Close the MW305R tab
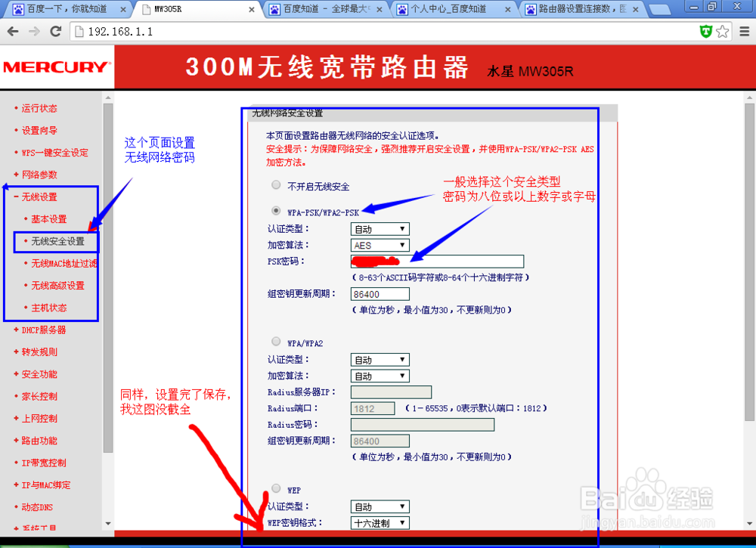Viewport: 756px width, 548px height. pyautogui.click(x=252, y=9)
